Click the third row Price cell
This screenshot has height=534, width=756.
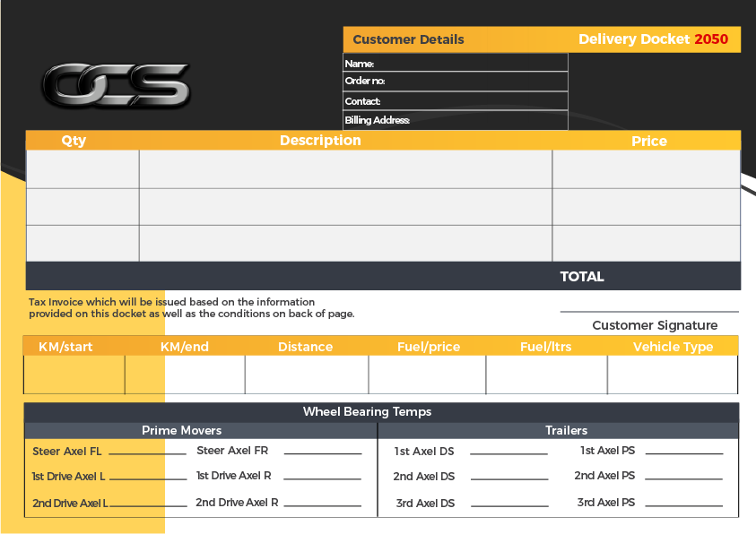pos(646,244)
